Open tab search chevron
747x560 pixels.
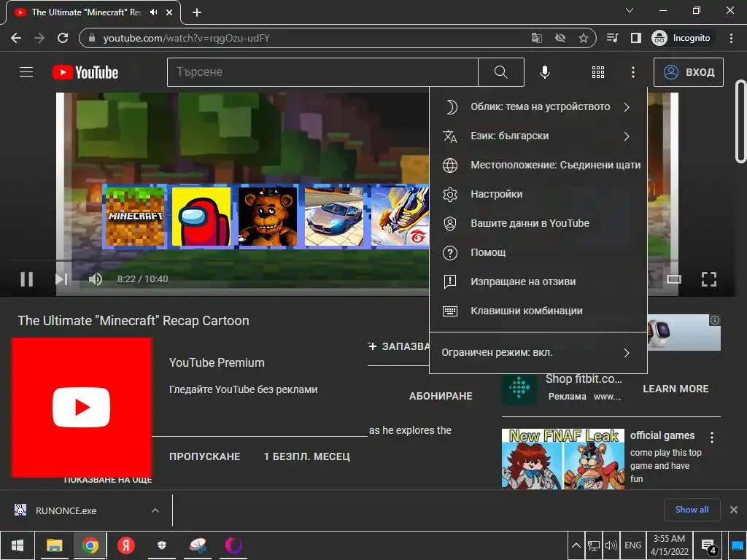(x=630, y=10)
